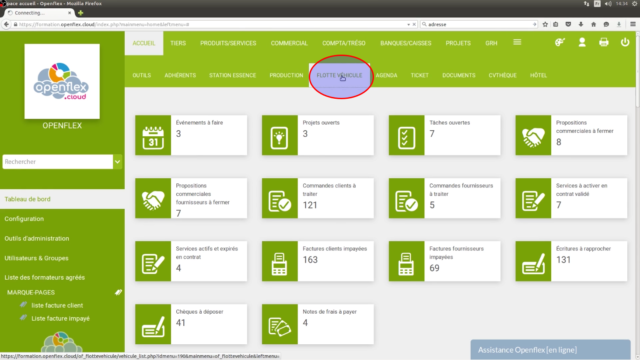
Task: Open the URL bar history dropdown
Action: point(409,24)
